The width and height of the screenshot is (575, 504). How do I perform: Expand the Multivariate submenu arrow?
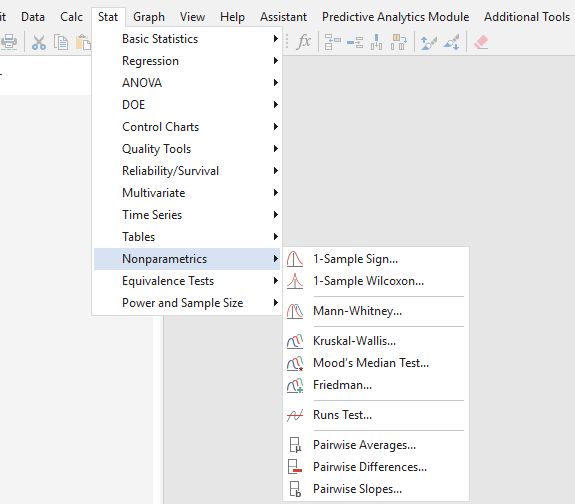275,193
